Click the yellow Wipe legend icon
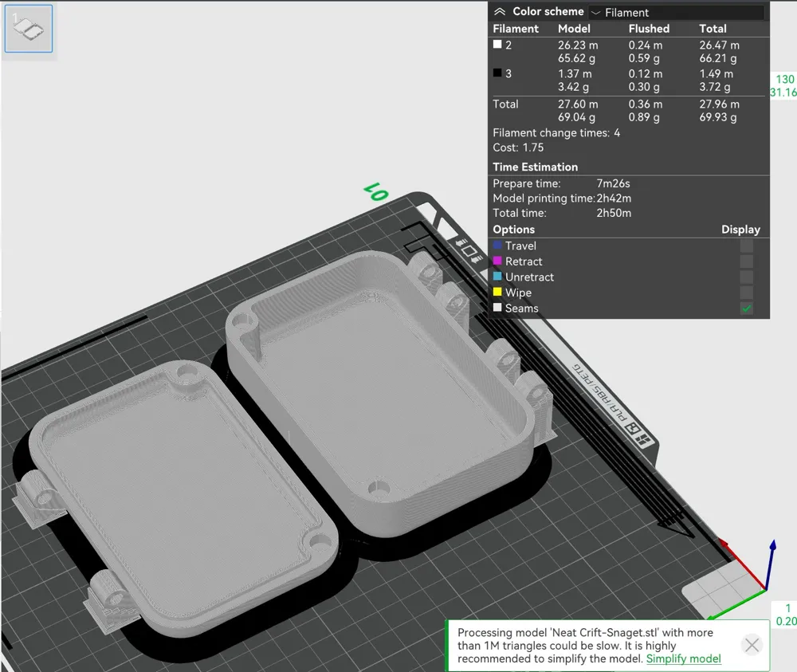Viewport: 797px width, 672px height. (498, 293)
